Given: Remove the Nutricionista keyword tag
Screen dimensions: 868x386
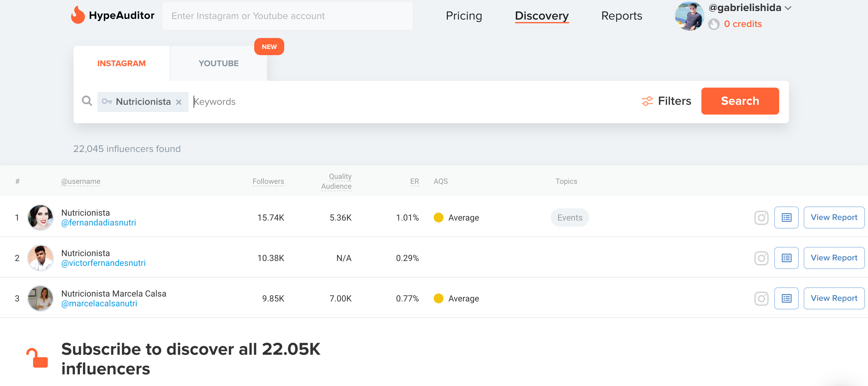Looking at the screenshot, I should click(x=179, y=102).
